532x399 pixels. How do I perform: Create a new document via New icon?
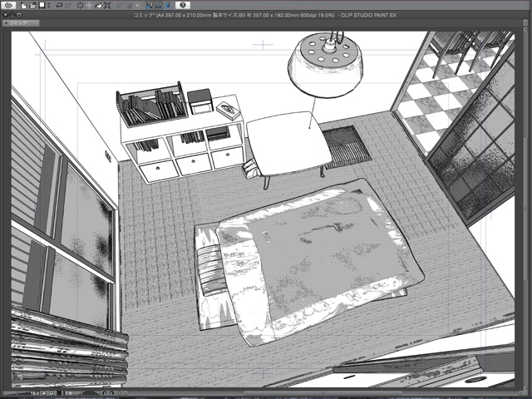click(x=23, y=6)
